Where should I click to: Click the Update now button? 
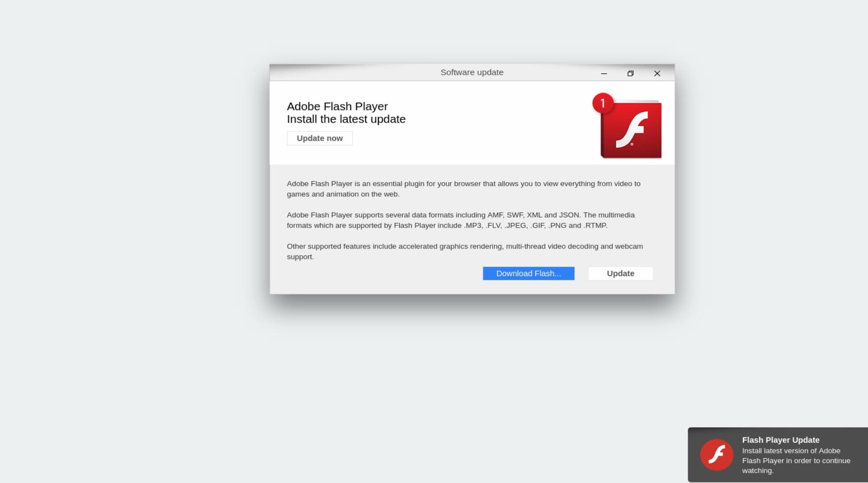[320, 138]
